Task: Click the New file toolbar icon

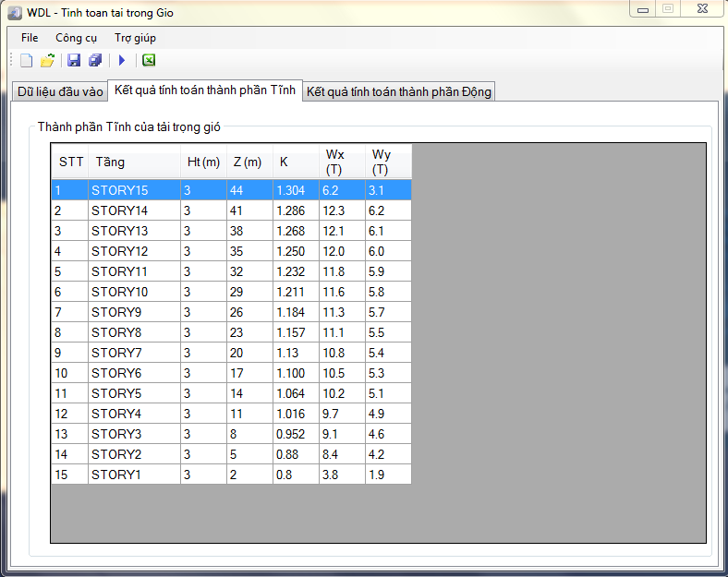Action: point(27,60)
